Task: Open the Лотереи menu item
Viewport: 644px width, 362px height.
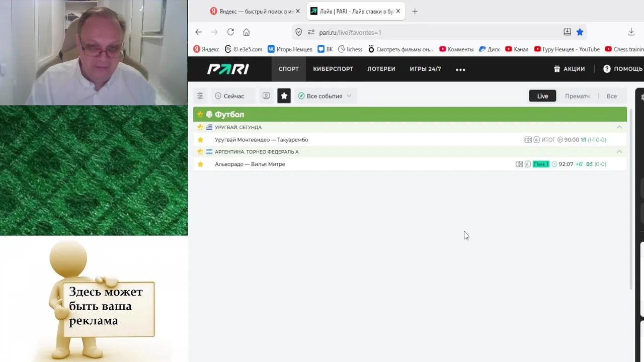Action: pos(381,69)
